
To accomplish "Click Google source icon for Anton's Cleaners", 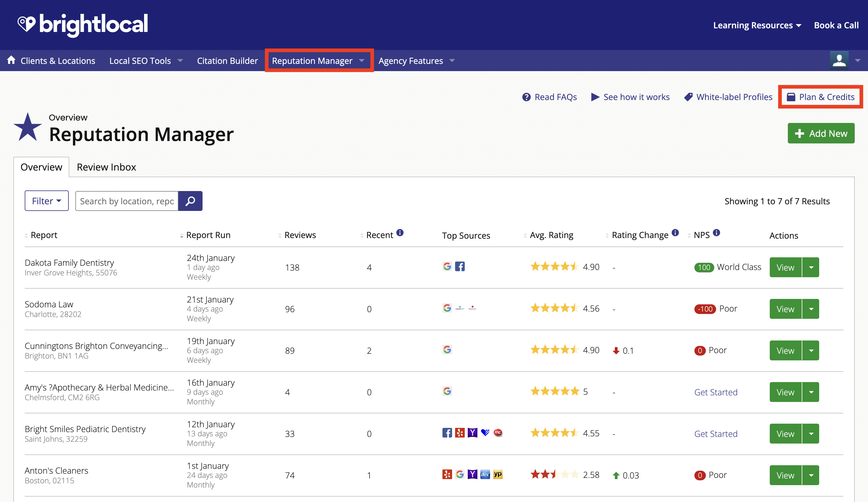I will 460,475.
